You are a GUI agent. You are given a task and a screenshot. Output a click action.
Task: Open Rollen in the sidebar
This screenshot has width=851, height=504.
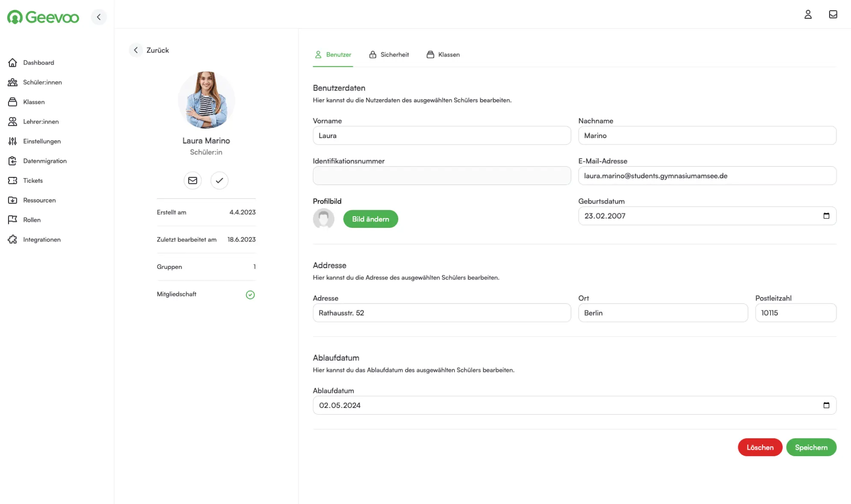[x=32, y=220]
